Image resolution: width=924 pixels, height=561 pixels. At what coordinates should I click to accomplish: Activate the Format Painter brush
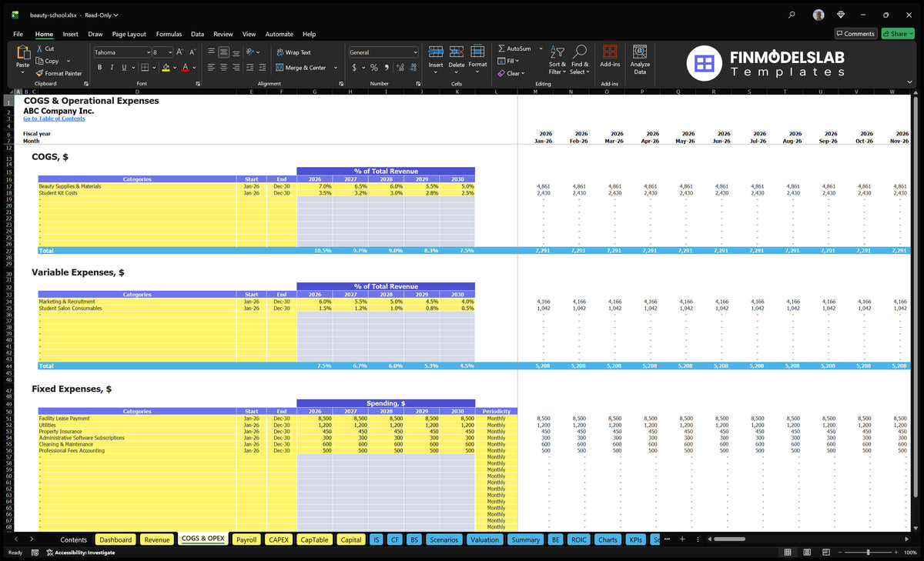pos(59,73)
